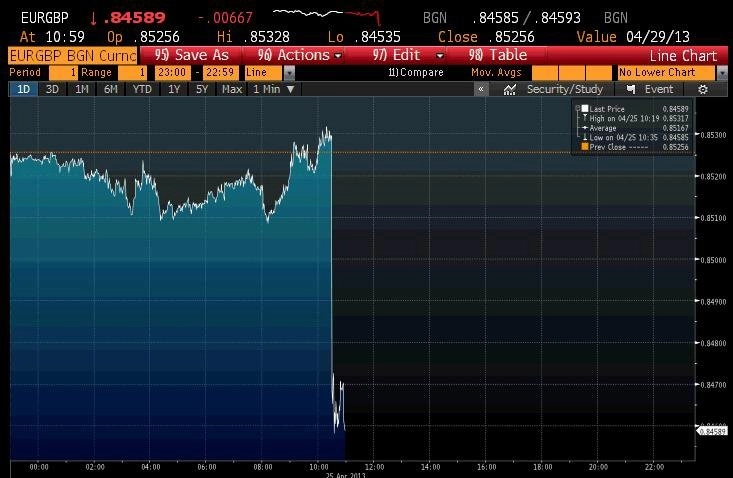Click the High on 04/25 10:19 legend row

[x=635, y=119]
